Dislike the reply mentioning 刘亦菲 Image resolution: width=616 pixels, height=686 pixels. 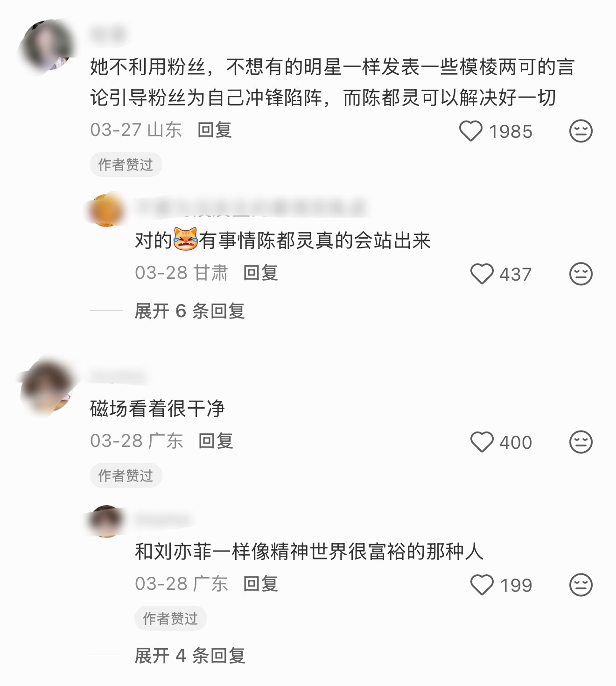[x=581, y=585]
